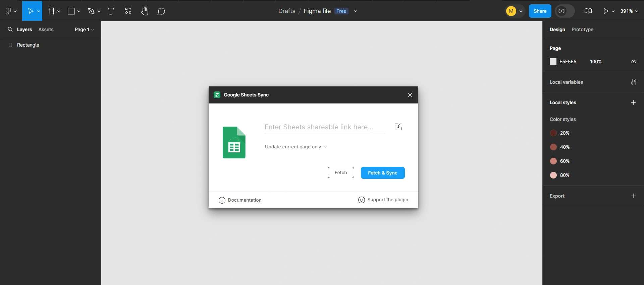Select the Comment tool
Screen dimensions: 644x285
click(x=161, y=11)
